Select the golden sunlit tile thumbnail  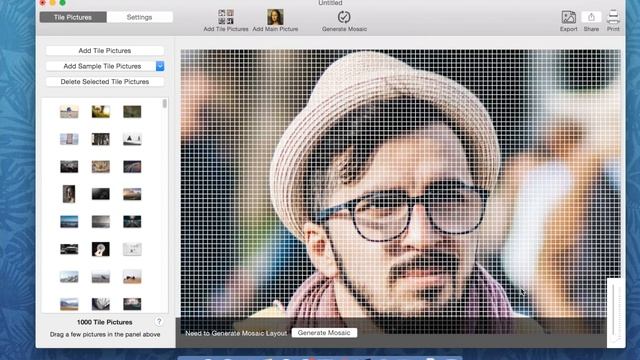100,111
